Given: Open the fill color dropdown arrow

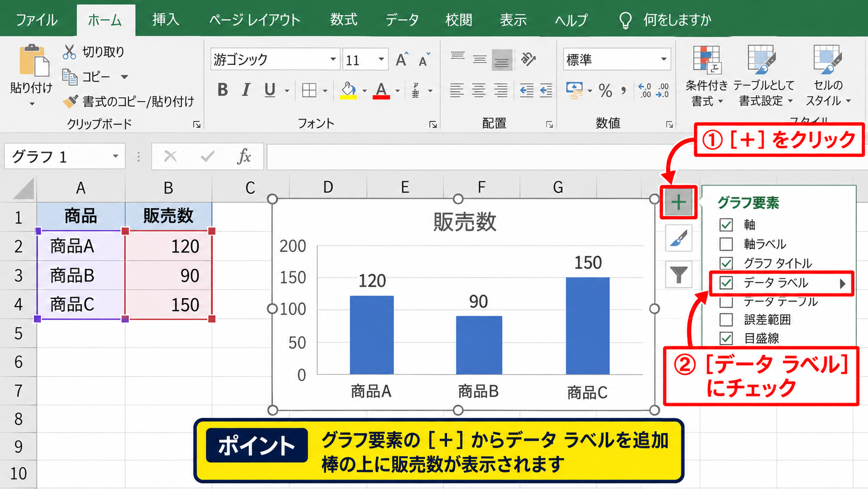Looking at the screenshot, I should click(x=364, y=91).
